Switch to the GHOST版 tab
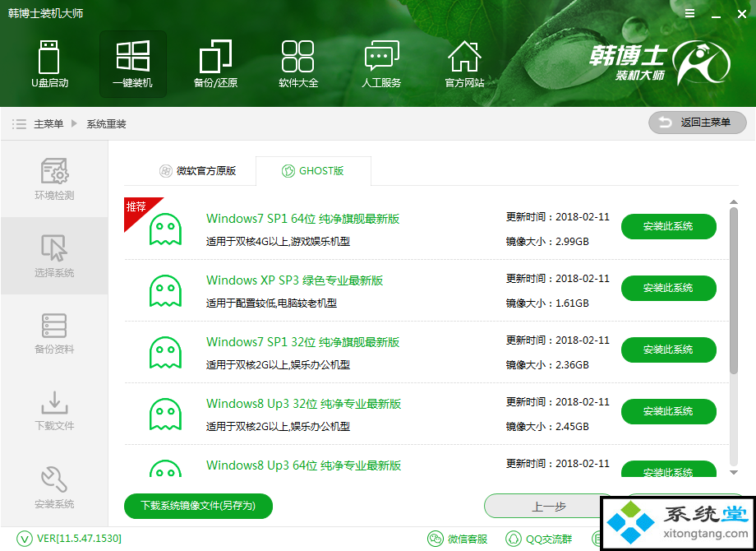756x551 pixels. (313, 171)
